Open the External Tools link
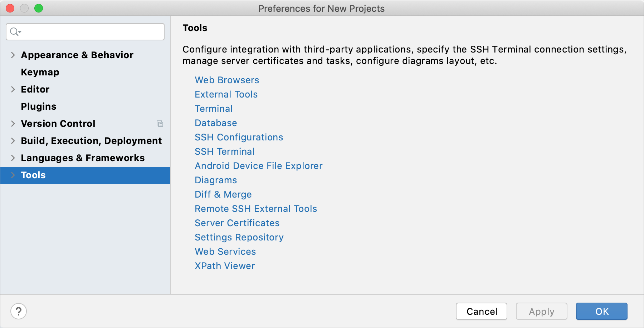 pos(226,94)
